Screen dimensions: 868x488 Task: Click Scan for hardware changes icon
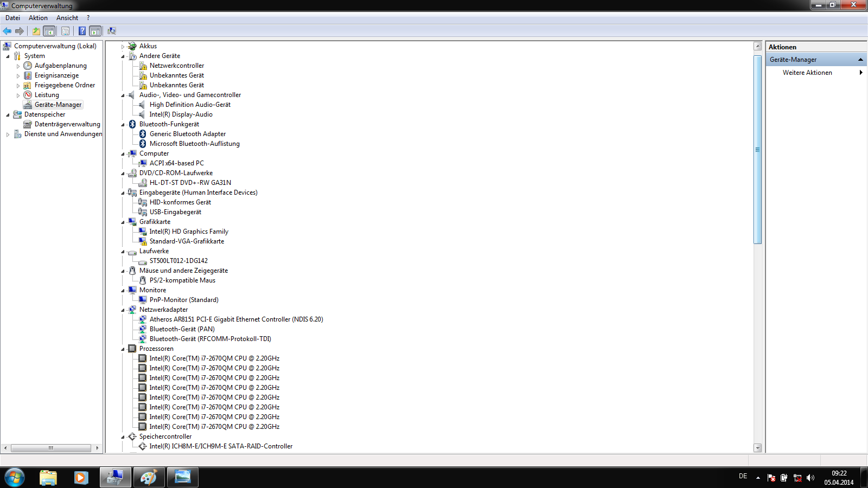pos(112,31)
